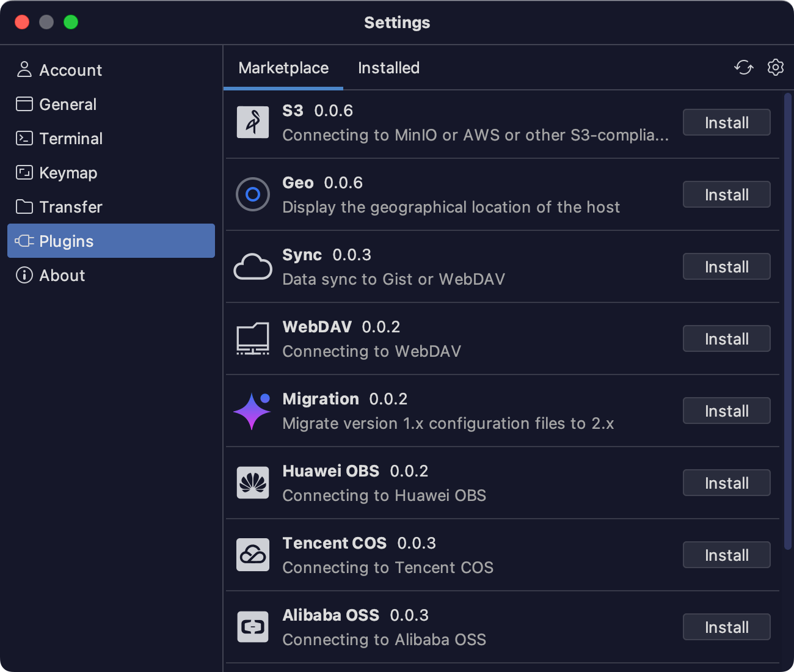Go to Terminal settings

click(70, 139)
